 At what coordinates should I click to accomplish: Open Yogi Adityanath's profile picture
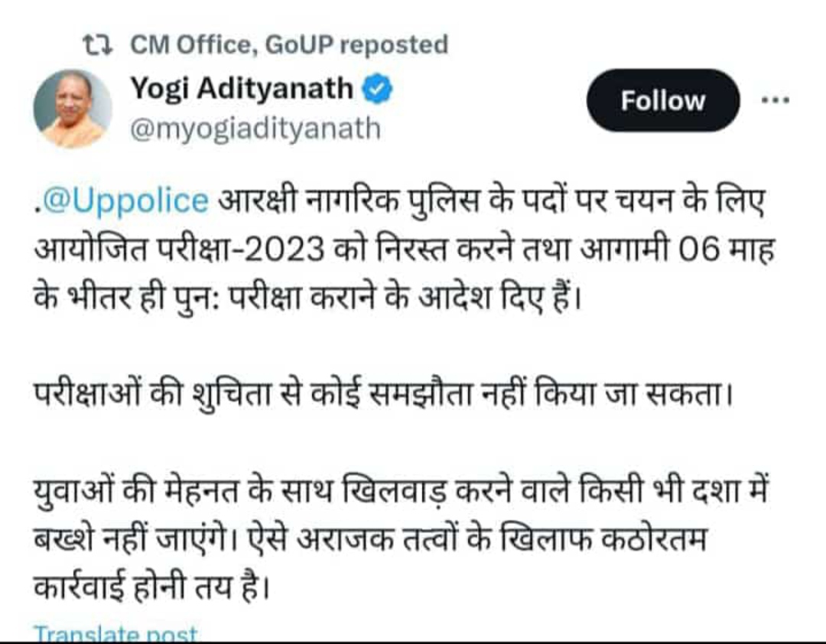pos(73,108)
